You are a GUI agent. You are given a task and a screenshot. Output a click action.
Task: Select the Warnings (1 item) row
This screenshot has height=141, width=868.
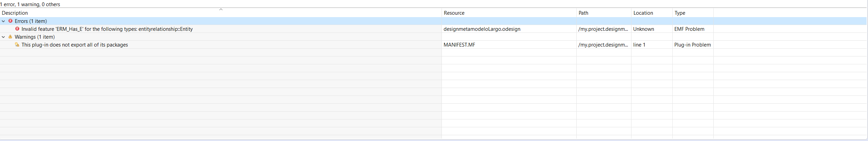click(433, 37)
